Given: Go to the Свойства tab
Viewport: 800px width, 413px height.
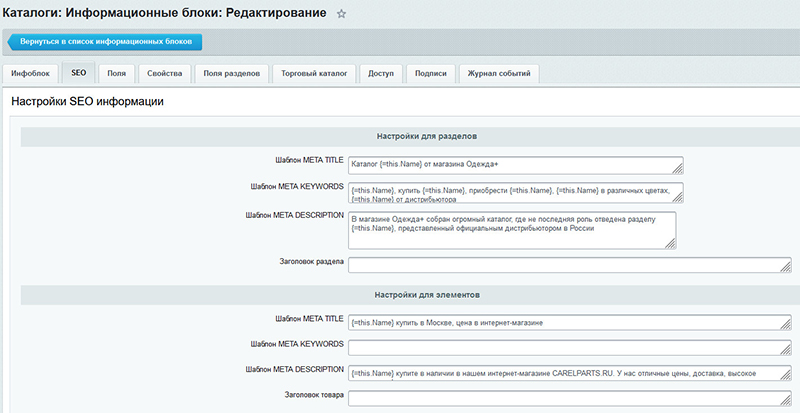Looking at the screenshot, I should pyautogui.click(x=164, y=74).
